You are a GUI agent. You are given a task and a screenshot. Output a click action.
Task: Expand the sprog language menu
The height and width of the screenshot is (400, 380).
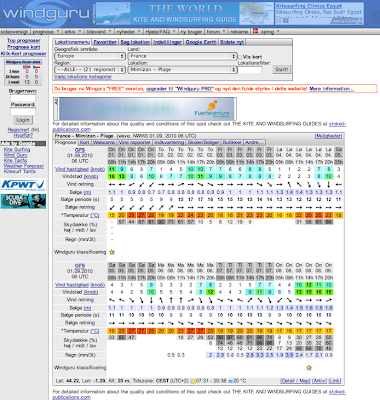(x=269, y=32)
